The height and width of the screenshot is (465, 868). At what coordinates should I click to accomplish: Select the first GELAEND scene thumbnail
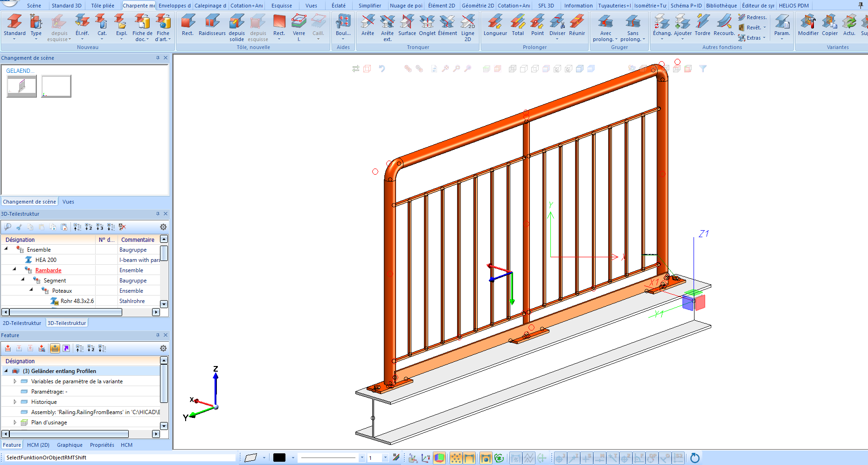tap(21, 86)
